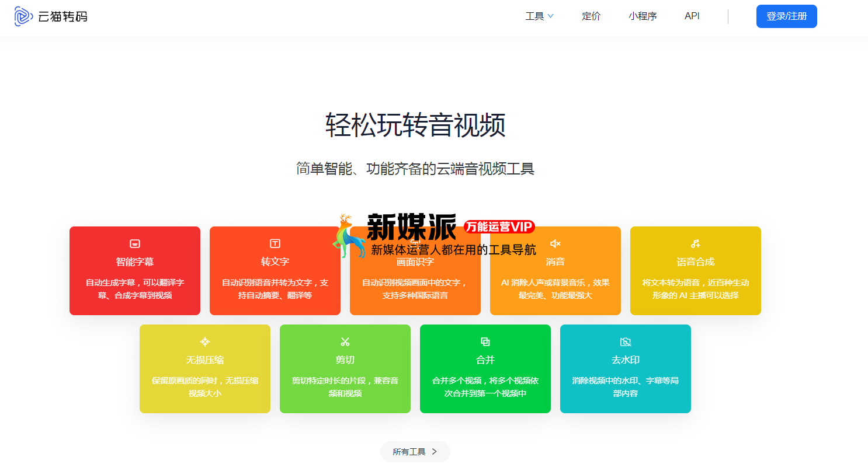This screenshot has width=868, height=471.
Task: Click the chevron arrow in 所有工具 button
Action: (x=434, y=452)
